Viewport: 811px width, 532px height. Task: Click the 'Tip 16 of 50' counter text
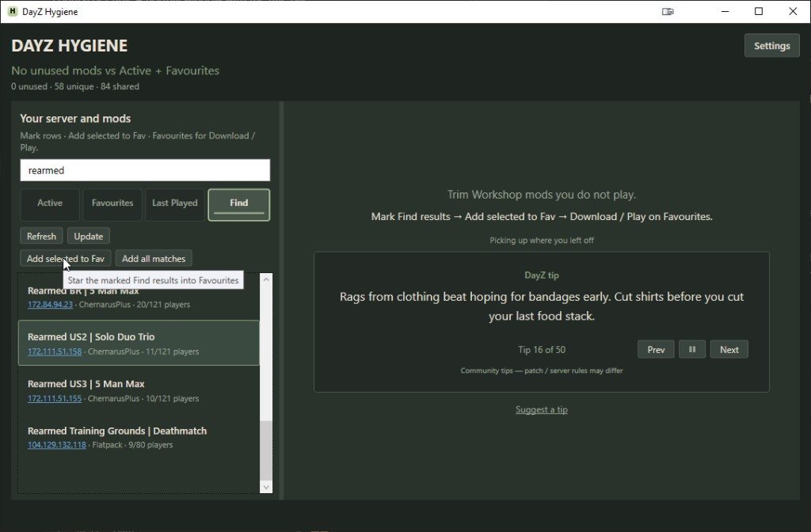coord(542,349)
